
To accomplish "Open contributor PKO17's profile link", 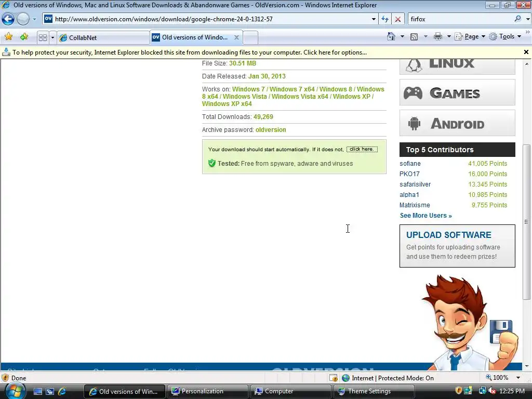I will coord(409,174).
